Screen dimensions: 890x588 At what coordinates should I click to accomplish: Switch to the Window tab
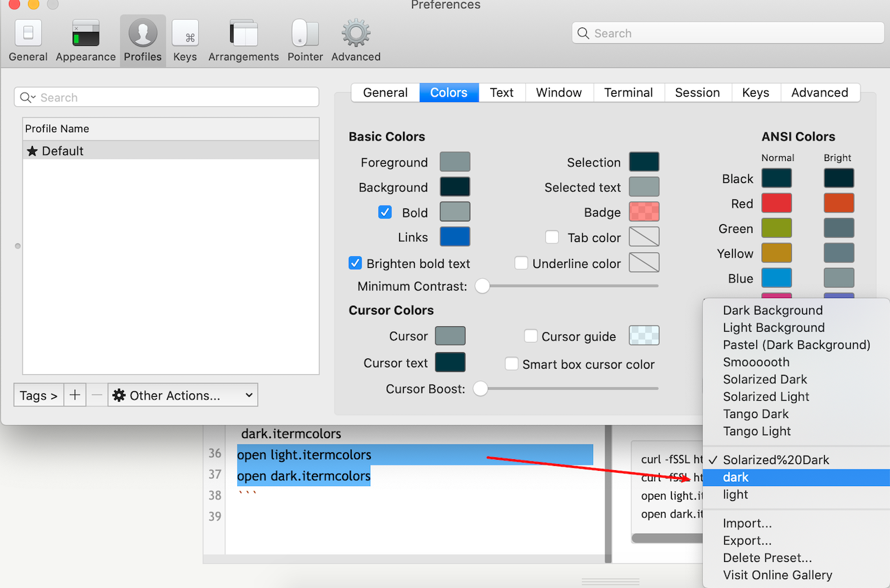[559, 93]
